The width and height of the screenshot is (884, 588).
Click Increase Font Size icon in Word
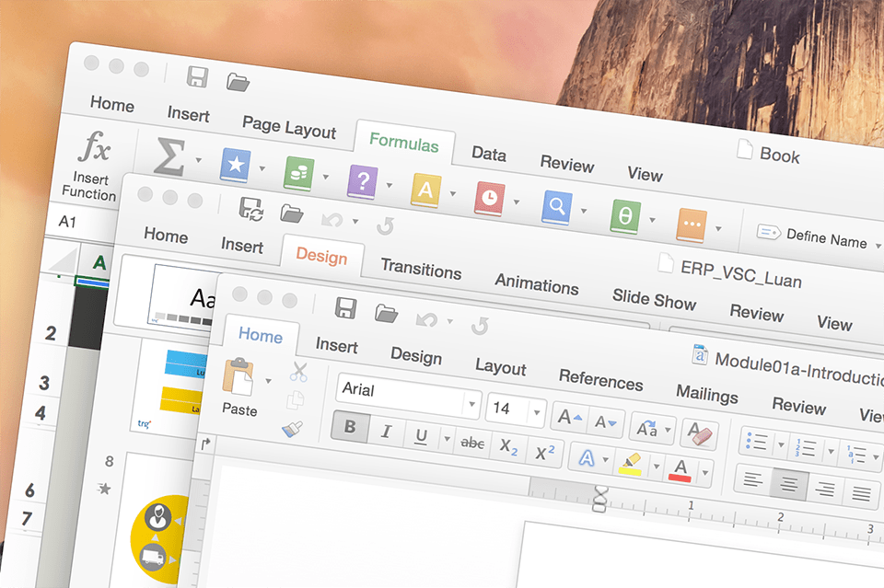coord(569,418)
